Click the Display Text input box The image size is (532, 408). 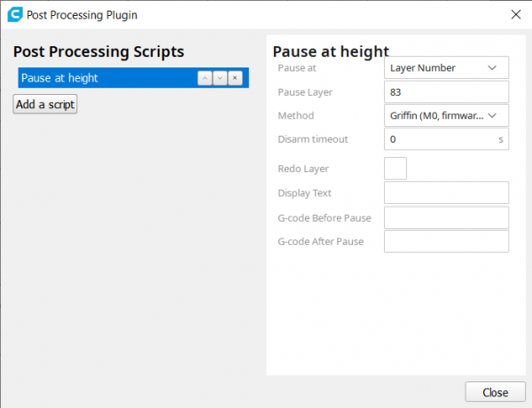click(446, 193)
